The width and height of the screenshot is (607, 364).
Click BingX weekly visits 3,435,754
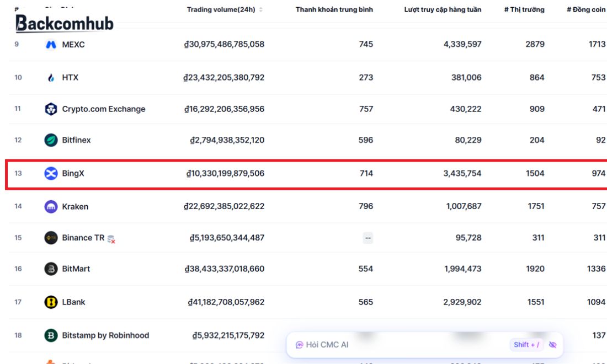coord(462,173)
